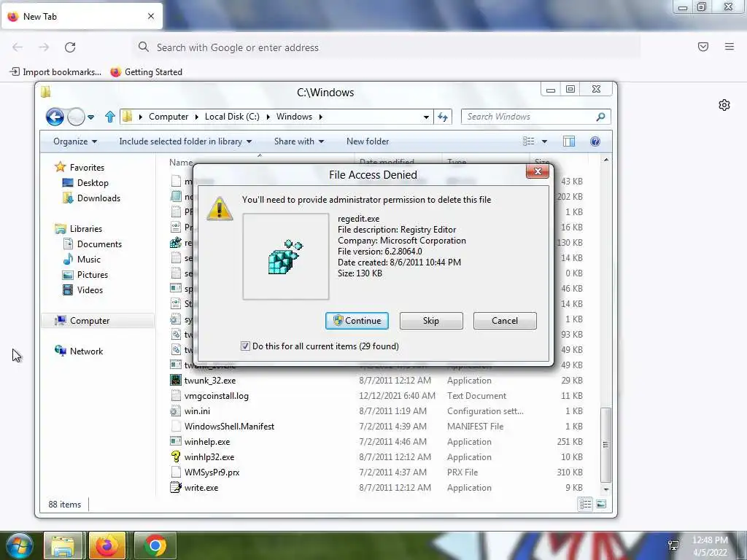Click the Firefox address bar
Screen dimensions: 747x560
[x=386, y=47]
